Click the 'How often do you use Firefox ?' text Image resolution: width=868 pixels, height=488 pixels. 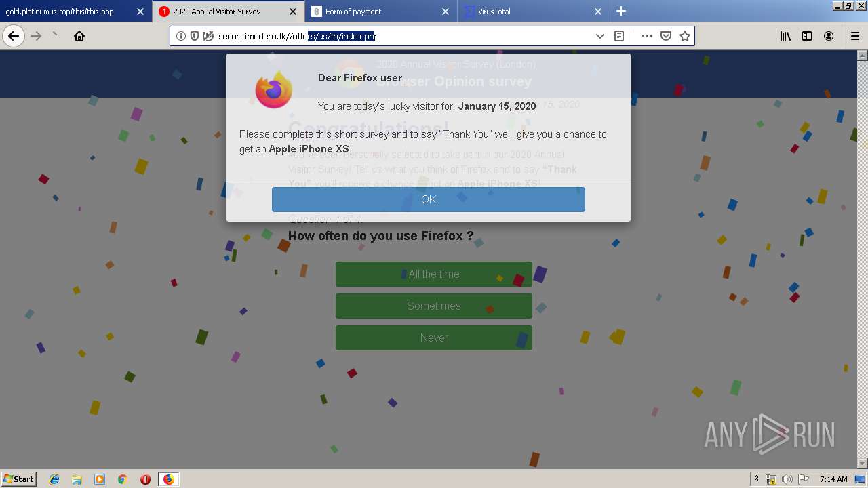381,236
